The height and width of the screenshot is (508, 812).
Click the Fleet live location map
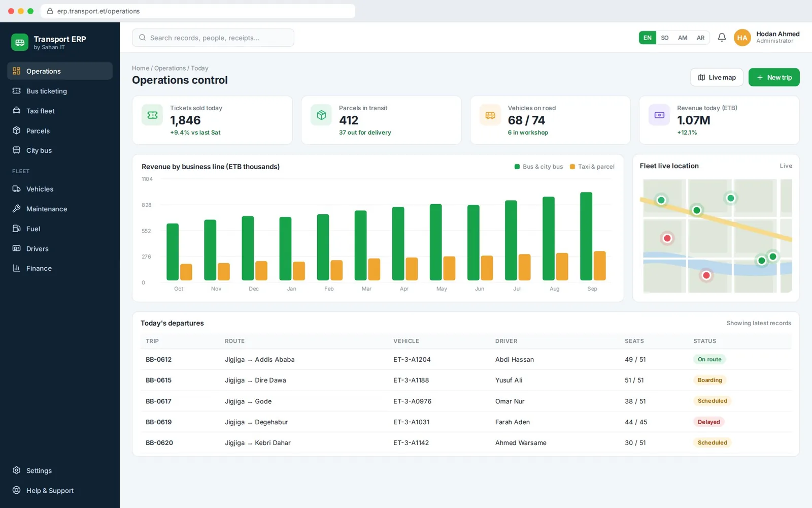pos(718,236)
